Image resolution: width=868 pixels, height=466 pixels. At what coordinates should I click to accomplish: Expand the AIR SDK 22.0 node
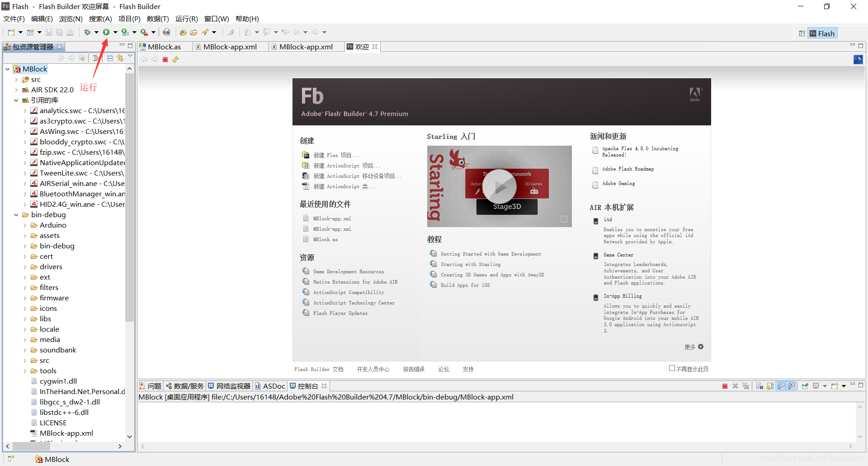click(16, 90)
